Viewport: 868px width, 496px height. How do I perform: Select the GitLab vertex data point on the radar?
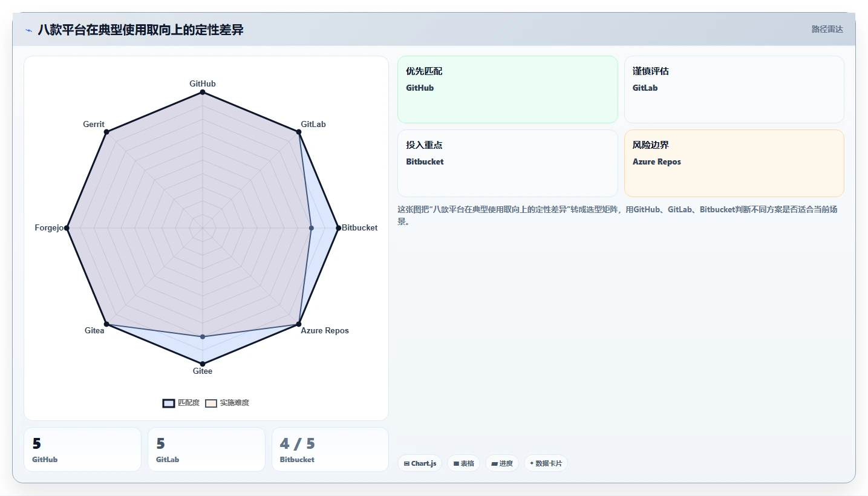coord(299,132)
